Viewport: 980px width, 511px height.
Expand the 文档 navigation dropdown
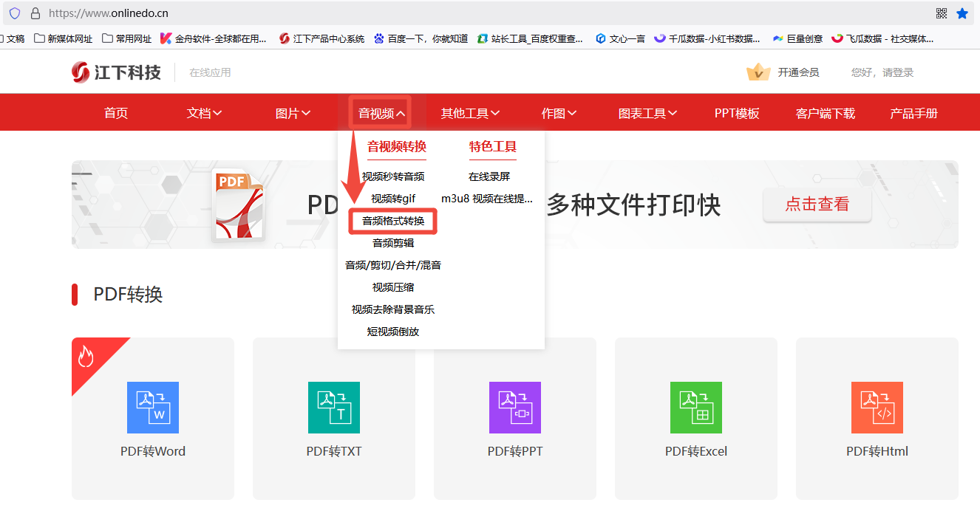click(x=205, y=113)
